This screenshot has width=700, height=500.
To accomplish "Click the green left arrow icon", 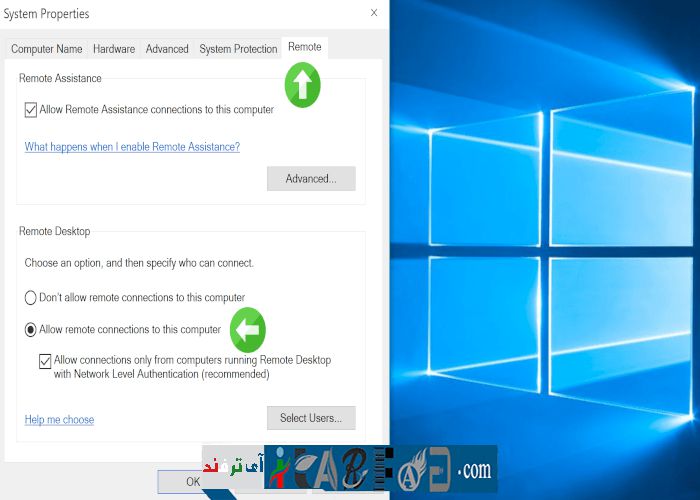I will click(x=248, y=329).
